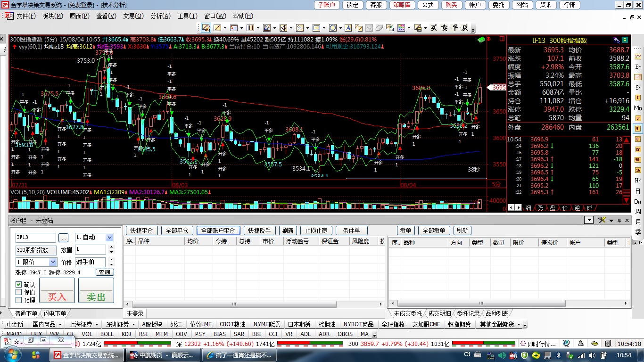Toggle the 确认 (confirm) checkbox

(x=19, y=285)
